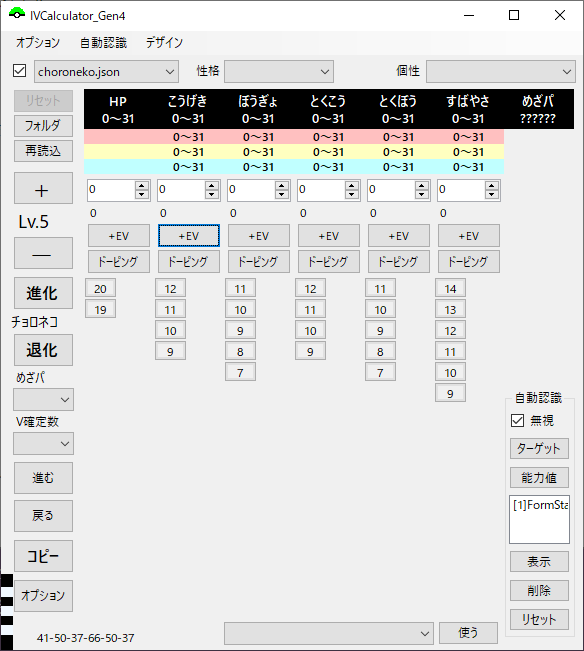Click the ターゲット button

click(539, 448)
